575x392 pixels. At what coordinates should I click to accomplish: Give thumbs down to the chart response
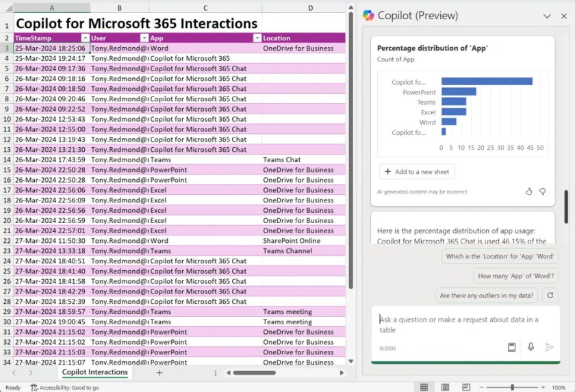[542, 192]
